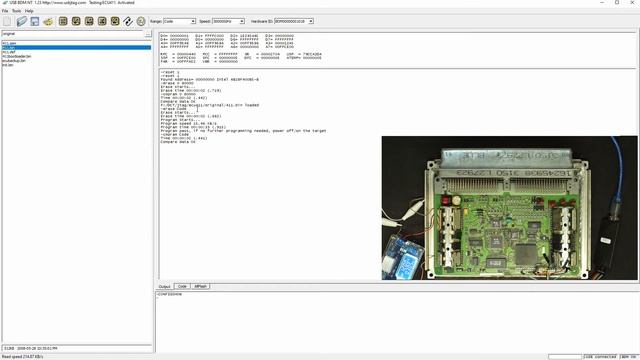This screenshot has width=640, height=360.
Task: Click the gray pen-shaped toolbar icon
Action: (x=21, y=21)
